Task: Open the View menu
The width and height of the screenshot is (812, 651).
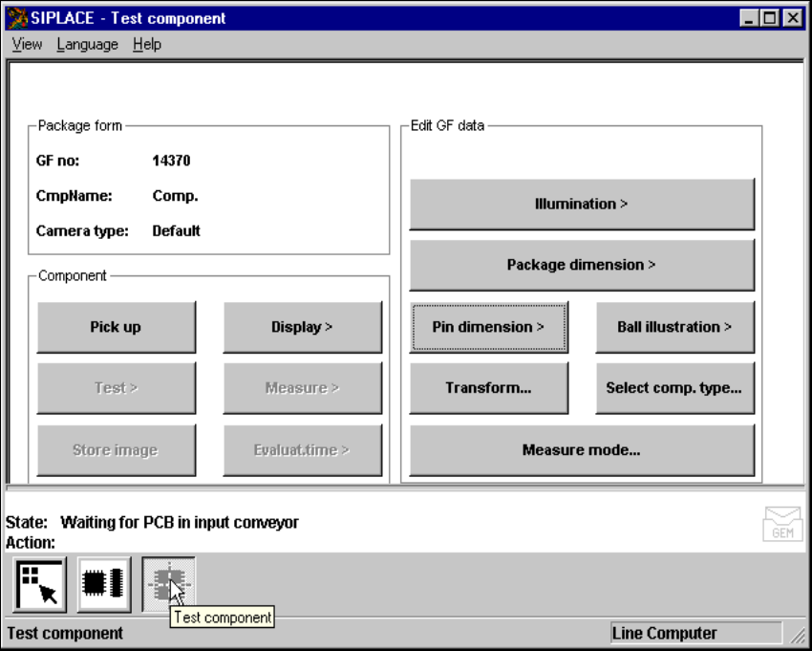Action: (x=27, y=45)
